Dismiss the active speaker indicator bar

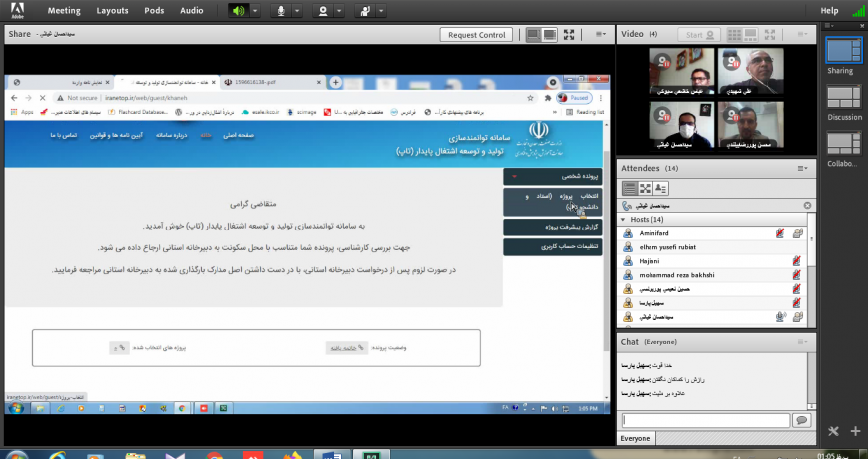click(807, 206)
